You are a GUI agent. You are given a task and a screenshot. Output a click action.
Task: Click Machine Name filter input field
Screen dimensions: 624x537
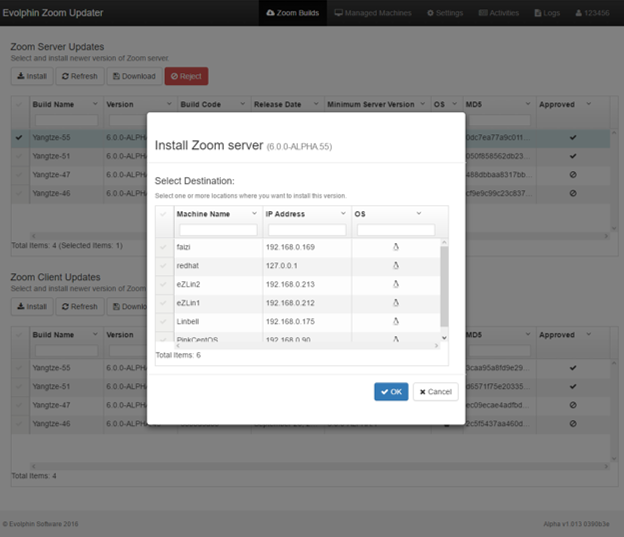(218, 230)
